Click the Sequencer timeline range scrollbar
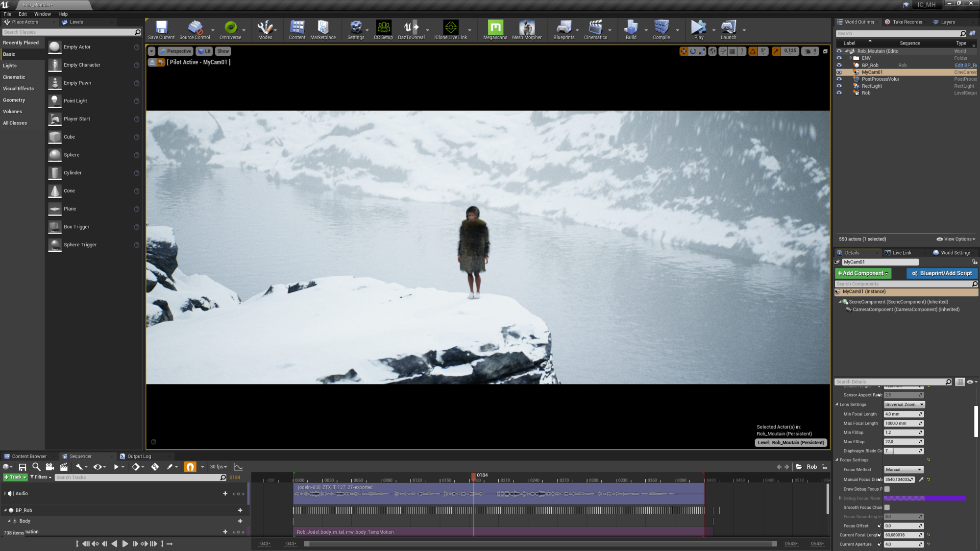Viewport: 980px width, 551px height. click(540, 544)
